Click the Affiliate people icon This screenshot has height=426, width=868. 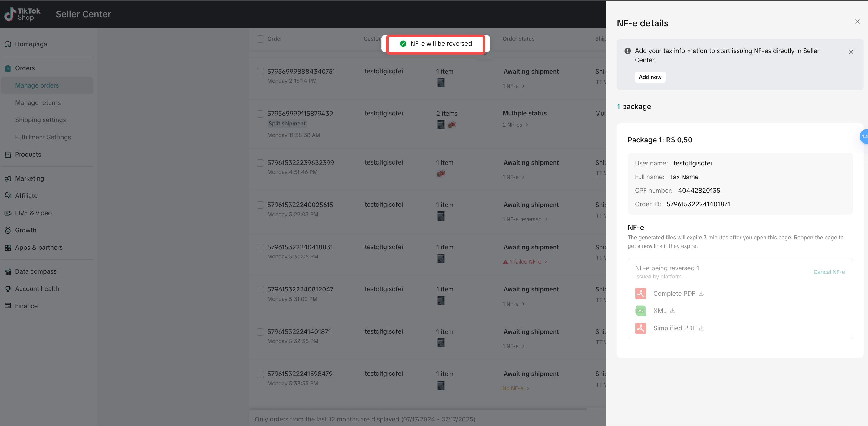[x=8, y=196]
